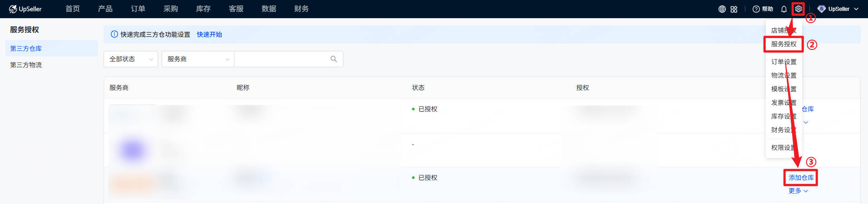Click the UpSeller logo icon
Image resolution: width=868 pixels, height=204 pixels.
click(13, 9)
